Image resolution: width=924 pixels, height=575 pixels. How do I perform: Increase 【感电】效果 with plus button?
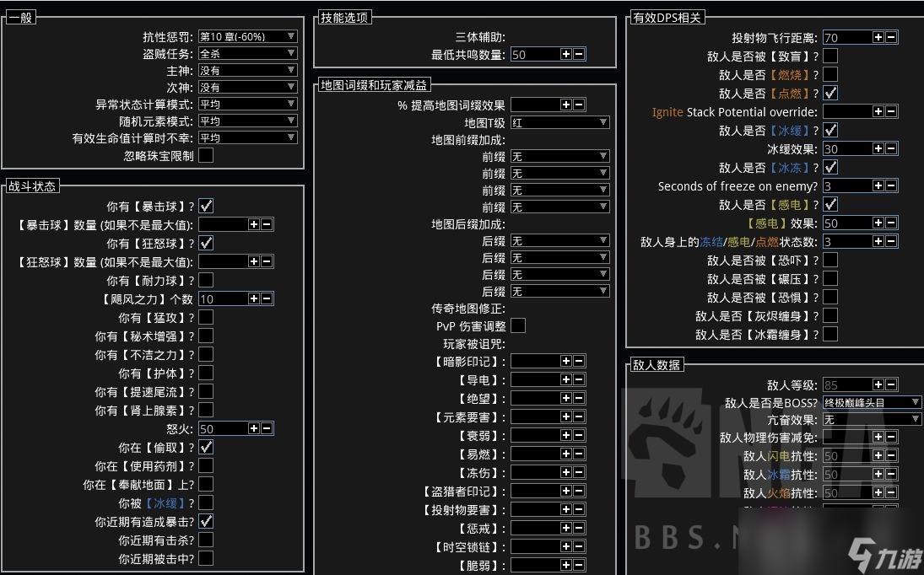click(878, 223)
